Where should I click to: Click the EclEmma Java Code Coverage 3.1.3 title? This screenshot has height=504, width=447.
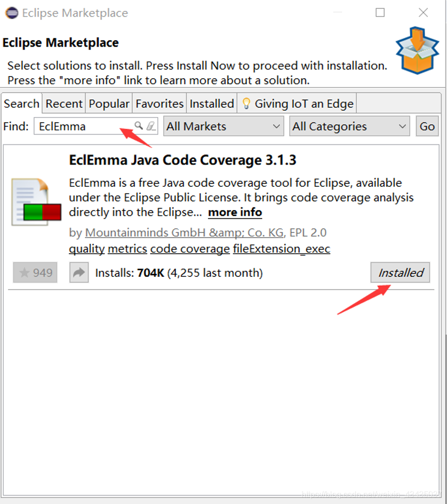pyautogui.click(x=183, y=160)
